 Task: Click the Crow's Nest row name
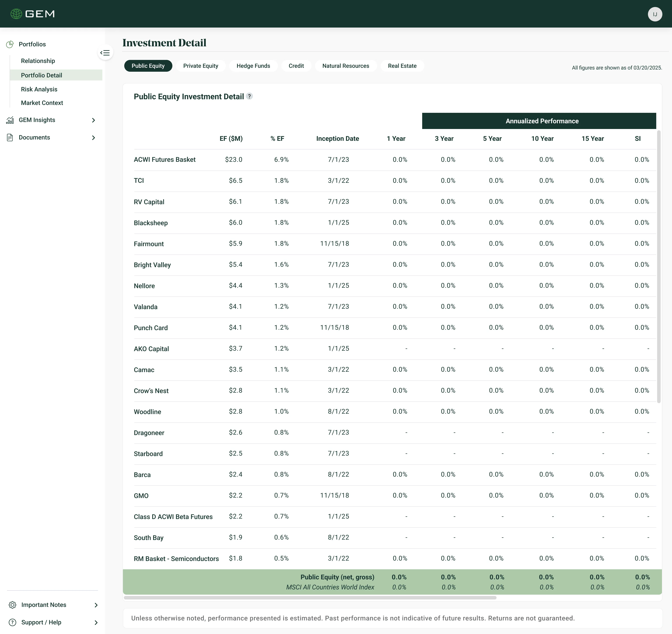click(x=151, y=391)
